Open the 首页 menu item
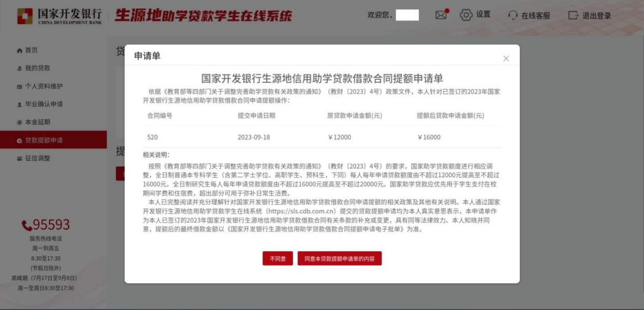This screenshot has width=644, height=310. [x=31, y=50]
